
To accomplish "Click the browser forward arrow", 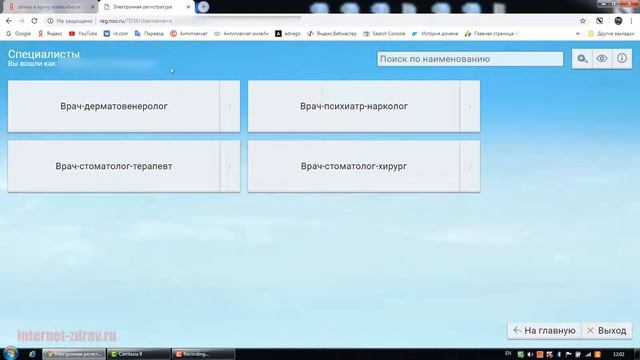I will pyautogui.click(x=22, y=21).
